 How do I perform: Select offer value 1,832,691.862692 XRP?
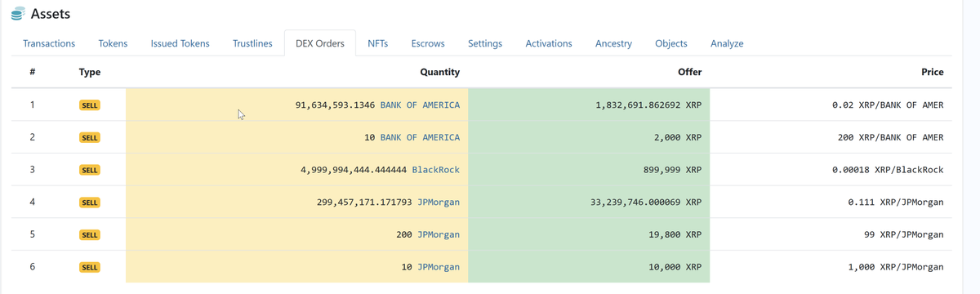coord(649,105)
